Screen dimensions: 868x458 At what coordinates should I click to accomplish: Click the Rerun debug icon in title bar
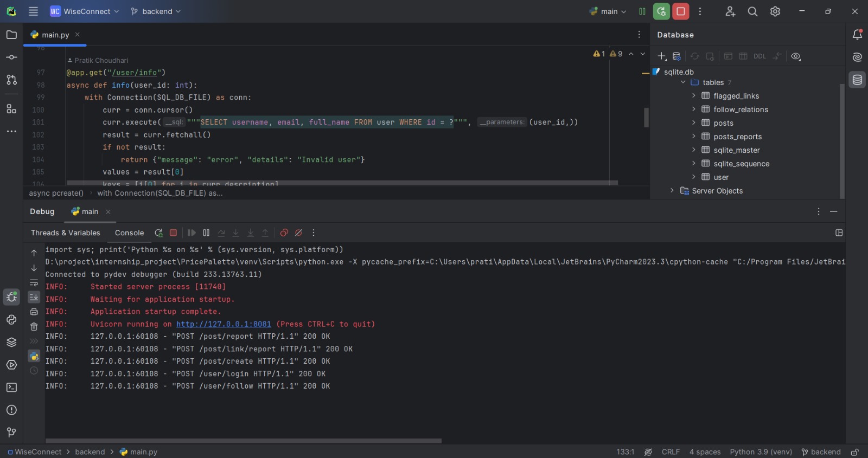(661, 11)
